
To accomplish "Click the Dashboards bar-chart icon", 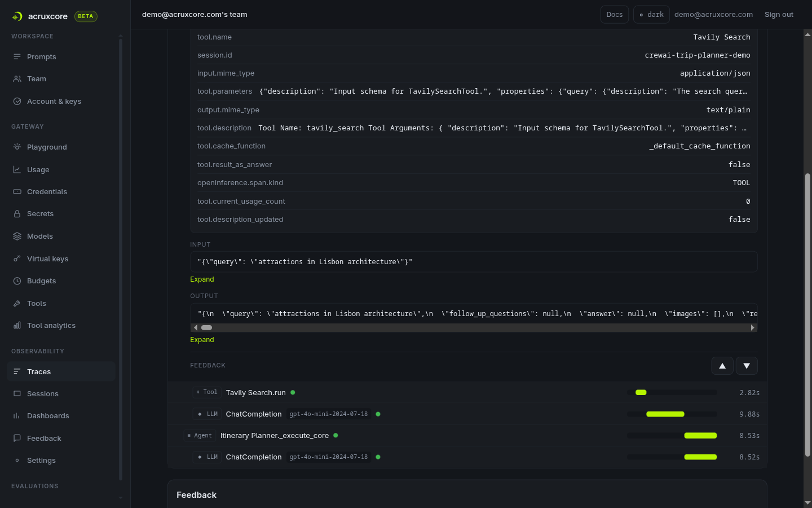I will pyautogui.click(x=17, y=416).
